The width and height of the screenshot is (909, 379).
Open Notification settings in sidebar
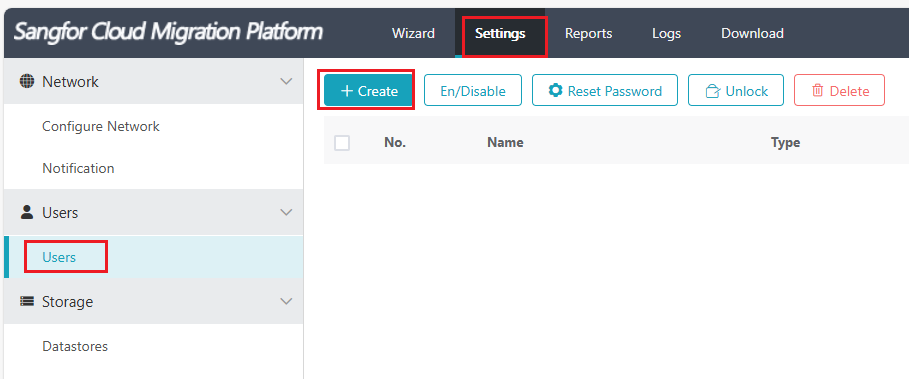(78, 168)
